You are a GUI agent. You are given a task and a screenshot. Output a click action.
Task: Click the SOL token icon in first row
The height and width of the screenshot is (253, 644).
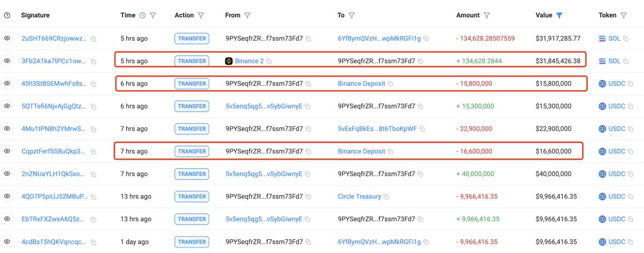coord(603,39)
